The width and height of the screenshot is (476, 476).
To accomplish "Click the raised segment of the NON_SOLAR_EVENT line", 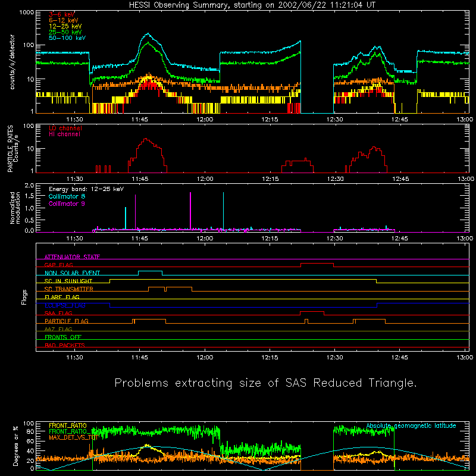I will point(150,271).
